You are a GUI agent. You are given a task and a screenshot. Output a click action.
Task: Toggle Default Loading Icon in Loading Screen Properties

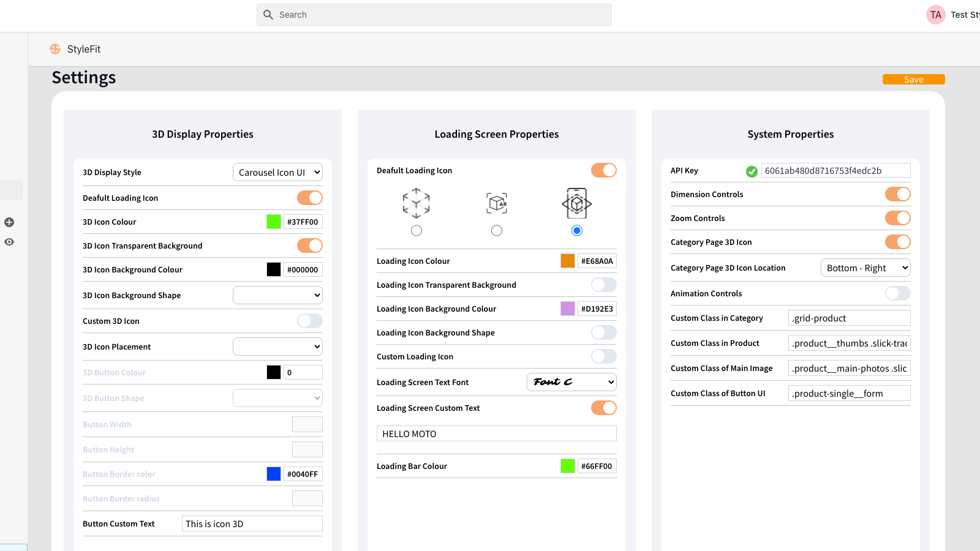coord(604,170)
